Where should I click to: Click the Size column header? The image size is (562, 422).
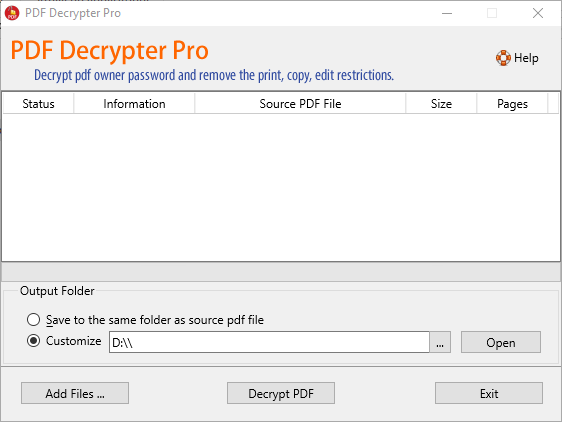click(x=441, y=104)
